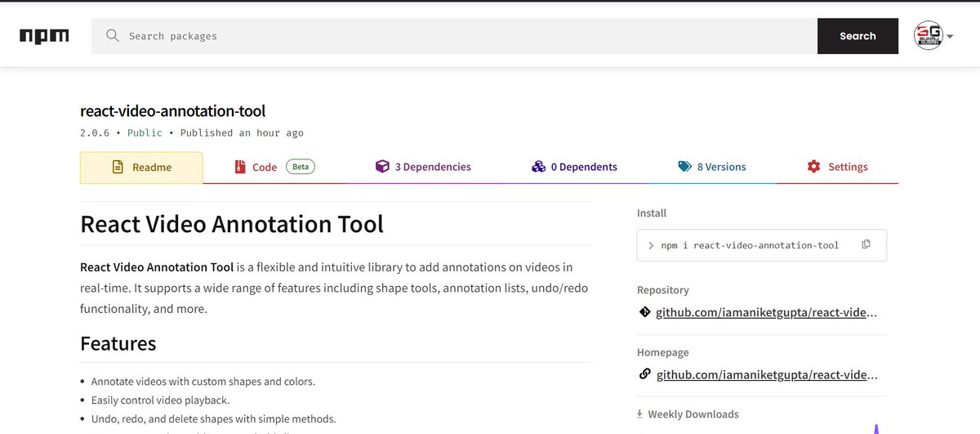Image resolution: width=980 pixels, height=434 pixels.
Task: Click the Dependencies cube icon
Action: click(x=382, y=167)
